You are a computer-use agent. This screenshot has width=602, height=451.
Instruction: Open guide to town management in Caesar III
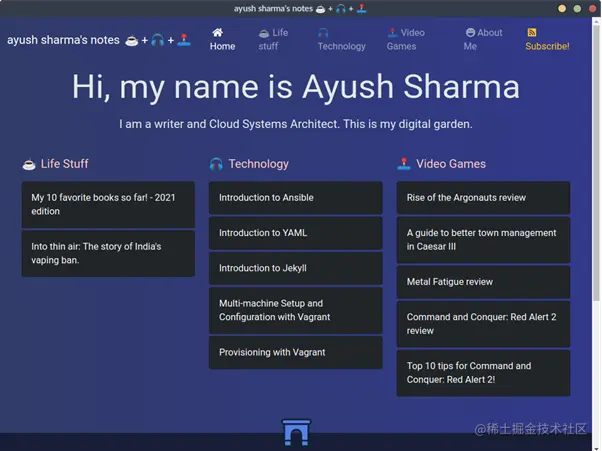[483, 240]
